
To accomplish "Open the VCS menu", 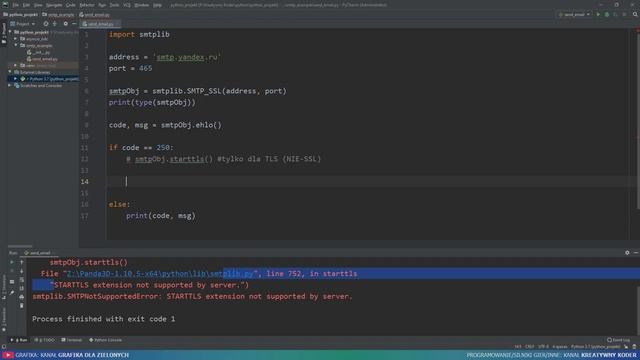I will (x=127, y=5).
